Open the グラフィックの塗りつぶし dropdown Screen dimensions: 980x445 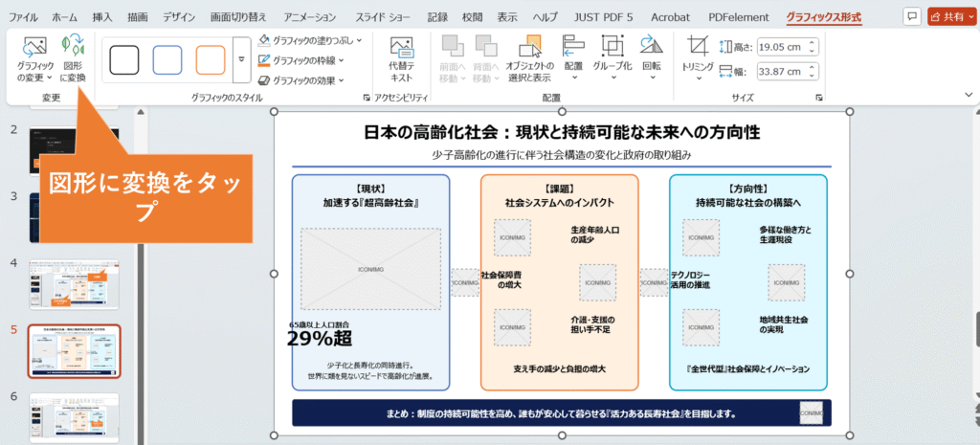coord(305,40)
